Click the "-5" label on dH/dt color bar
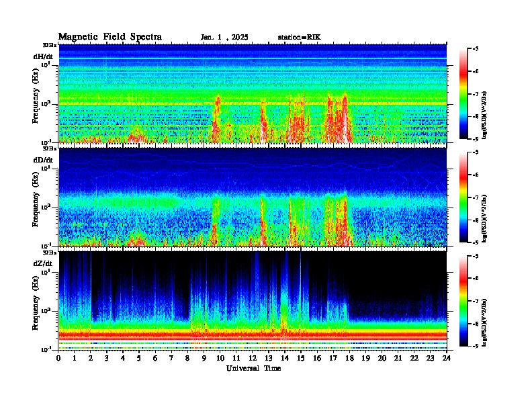 (x=476, y=49)
